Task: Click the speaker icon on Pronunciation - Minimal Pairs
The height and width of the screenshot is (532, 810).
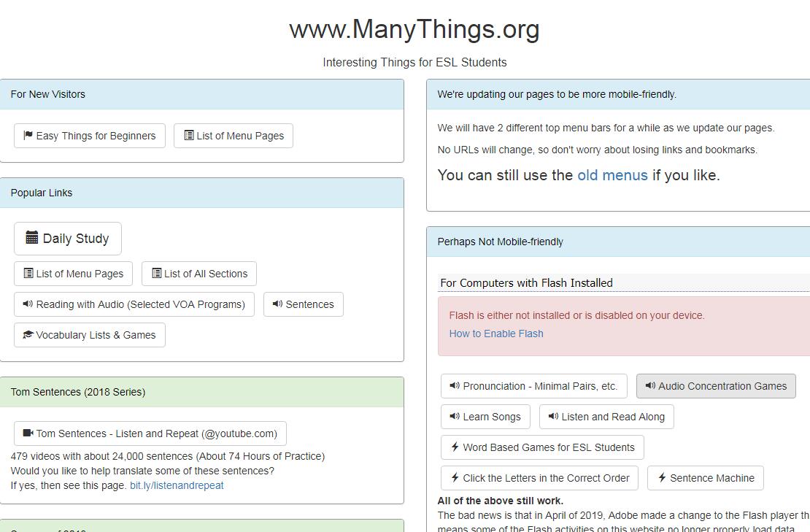Action: point(455,386)
